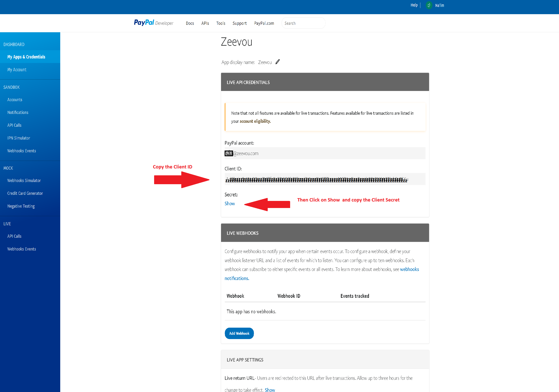
Task: Click the Zeevou page title
Action: 236,42
